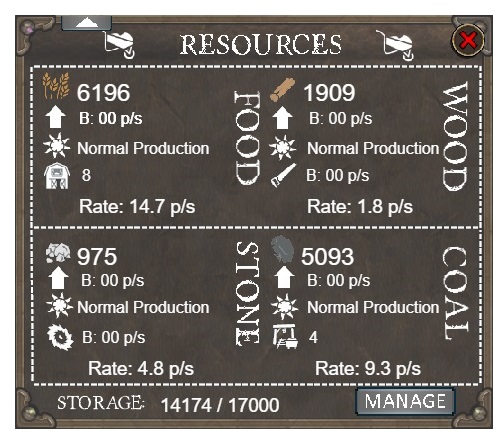The width and height of the screenshot is (503, 442).
Task: Click Food upgrade up arrow
Action: pyautogui.click(x=55, y=117)
